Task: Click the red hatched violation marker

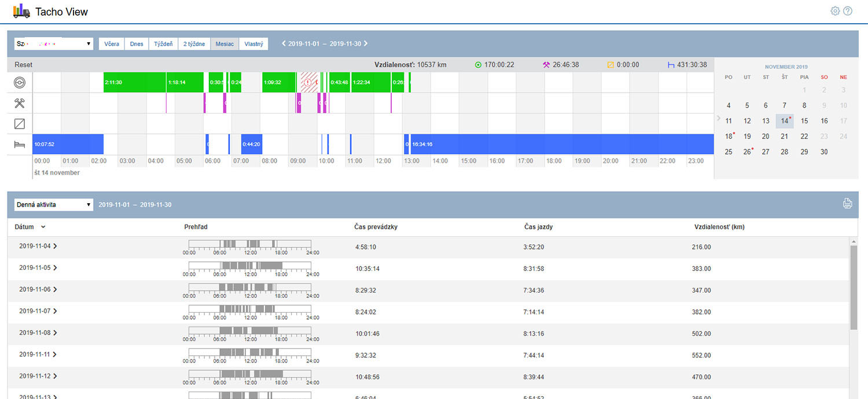Action: coord(309,82)
